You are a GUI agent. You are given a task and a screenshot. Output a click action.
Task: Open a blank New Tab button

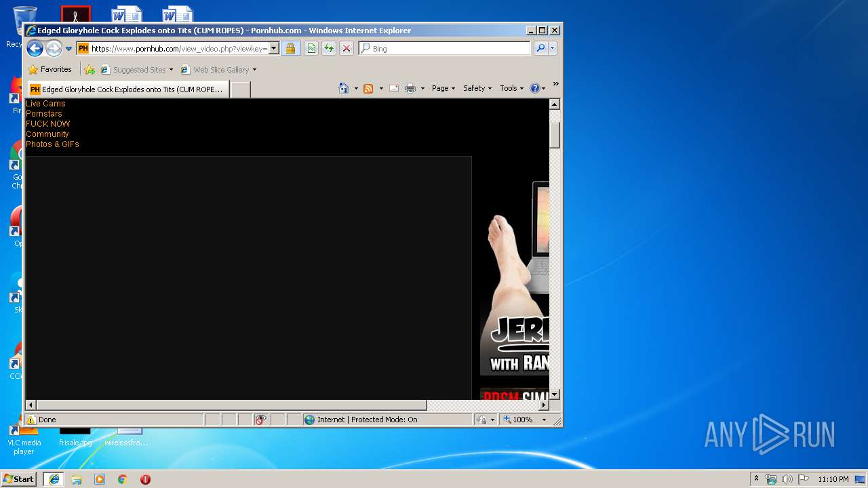coord(241,89)
